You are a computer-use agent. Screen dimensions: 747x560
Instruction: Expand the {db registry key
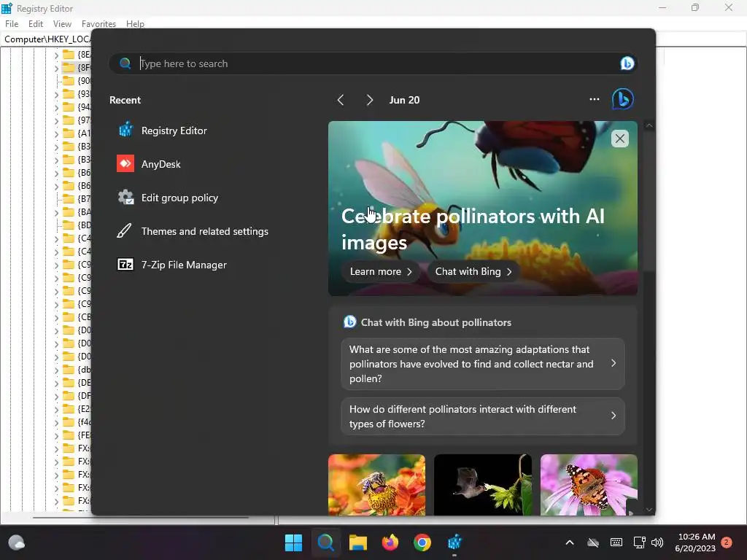[56, 370]
